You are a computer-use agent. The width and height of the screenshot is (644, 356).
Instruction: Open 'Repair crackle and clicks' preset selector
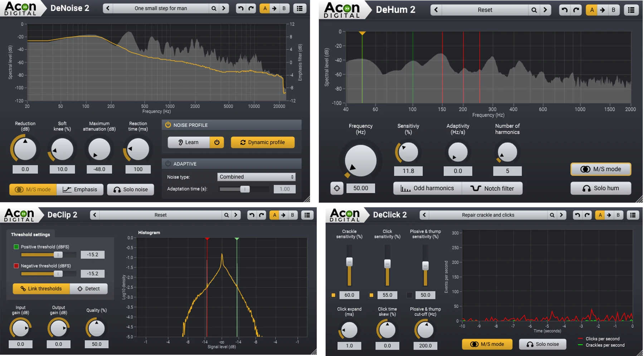(x=488, y=215)
